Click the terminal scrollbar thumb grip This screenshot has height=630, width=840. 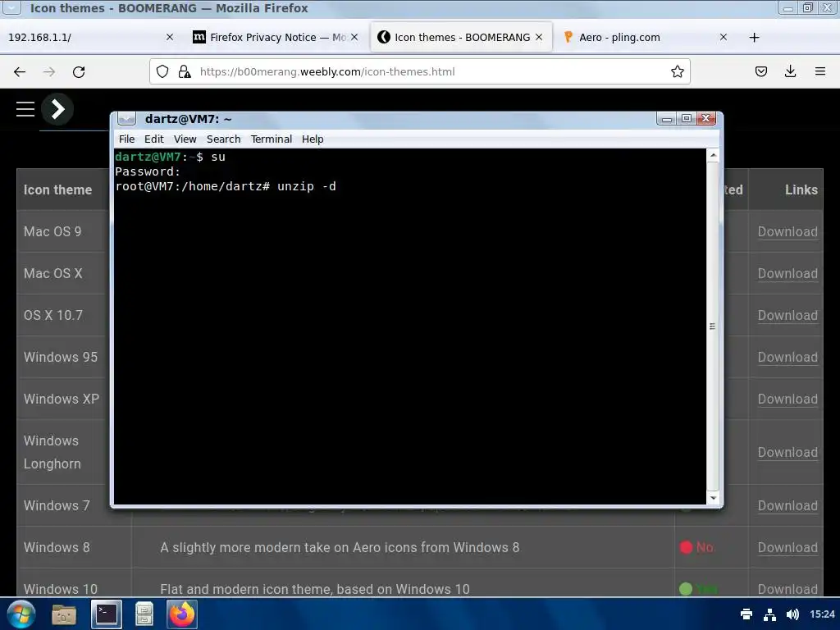[x=713, y=326]
